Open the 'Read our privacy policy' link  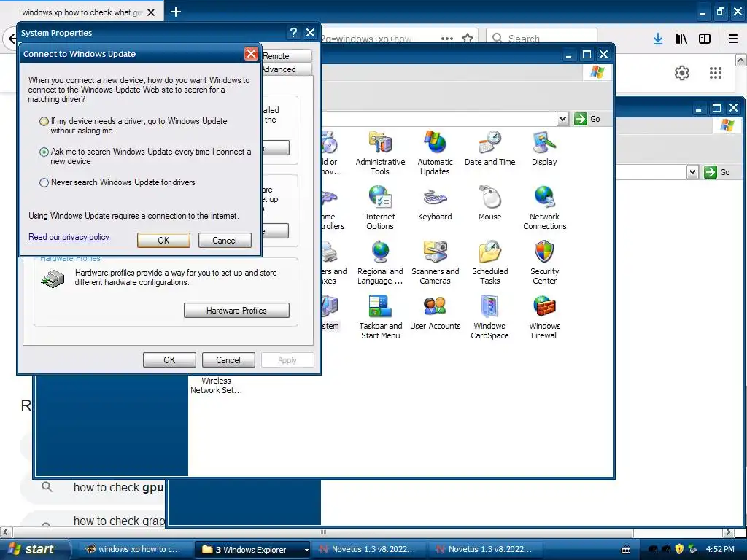click(69, 237)
